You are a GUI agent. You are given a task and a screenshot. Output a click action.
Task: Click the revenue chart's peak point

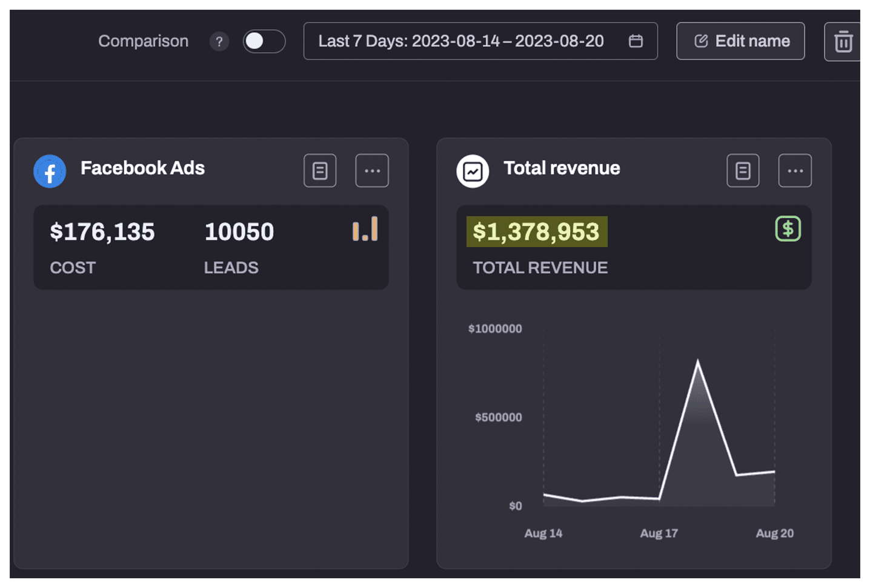point(698,362)
